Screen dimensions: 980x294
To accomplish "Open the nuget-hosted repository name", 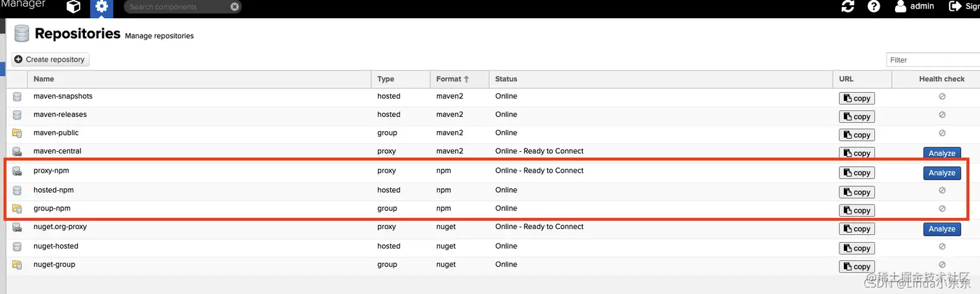I will tap(56, 246).
